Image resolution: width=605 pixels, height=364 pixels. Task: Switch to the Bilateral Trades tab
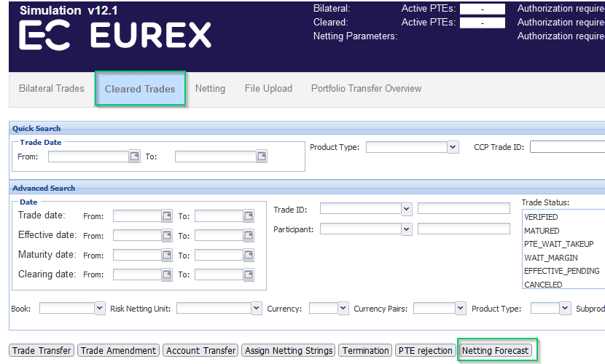(52, 89)
